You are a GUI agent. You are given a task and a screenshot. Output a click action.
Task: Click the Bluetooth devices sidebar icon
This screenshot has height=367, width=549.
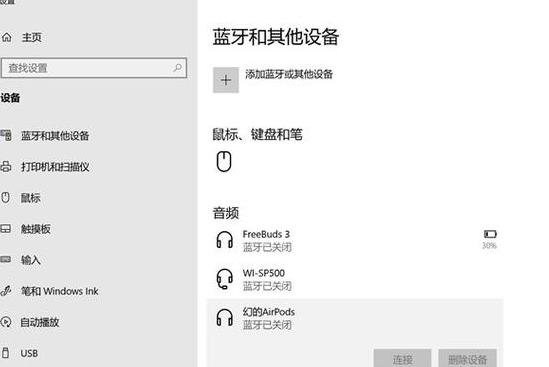tap(6, 135)
